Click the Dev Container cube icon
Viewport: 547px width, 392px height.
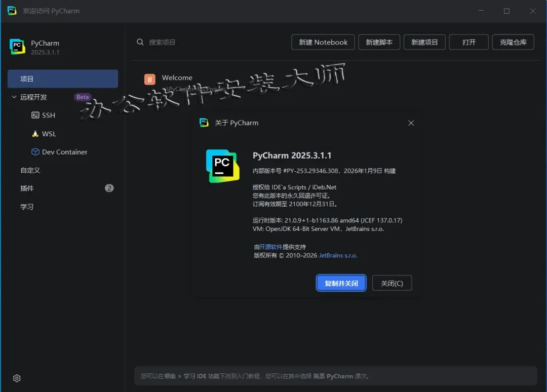[35, 152]
